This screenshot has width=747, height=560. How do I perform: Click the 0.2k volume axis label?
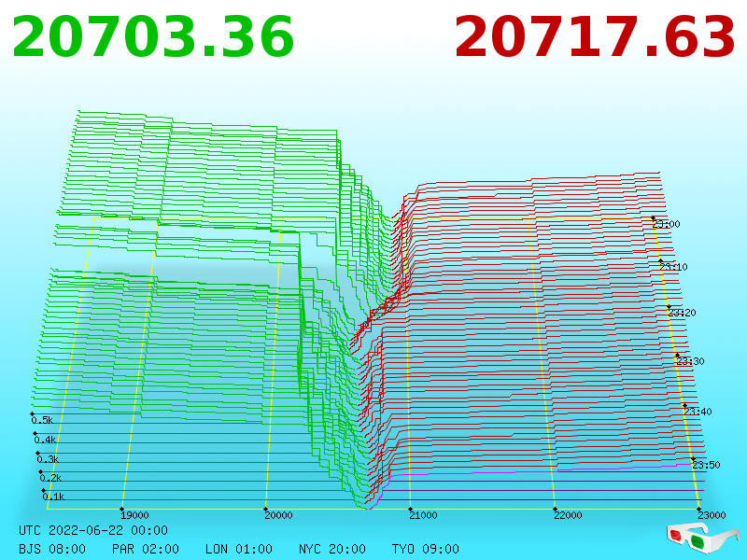51,478
